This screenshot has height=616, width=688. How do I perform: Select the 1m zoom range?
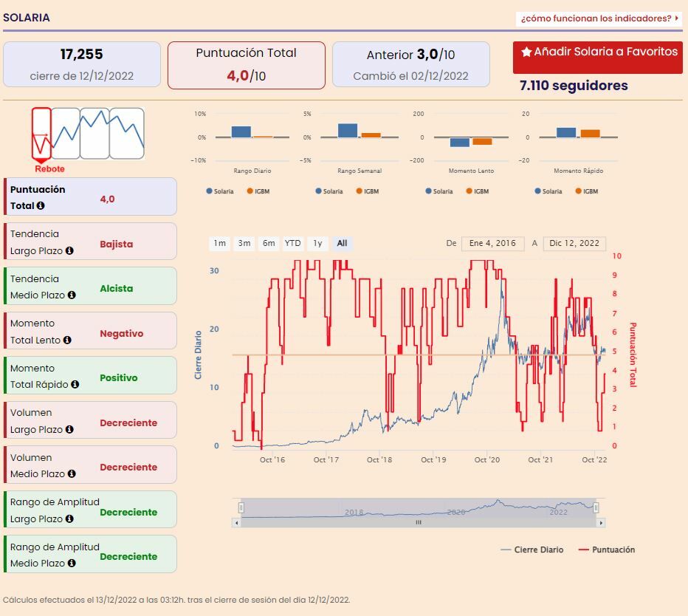(219, 243)
